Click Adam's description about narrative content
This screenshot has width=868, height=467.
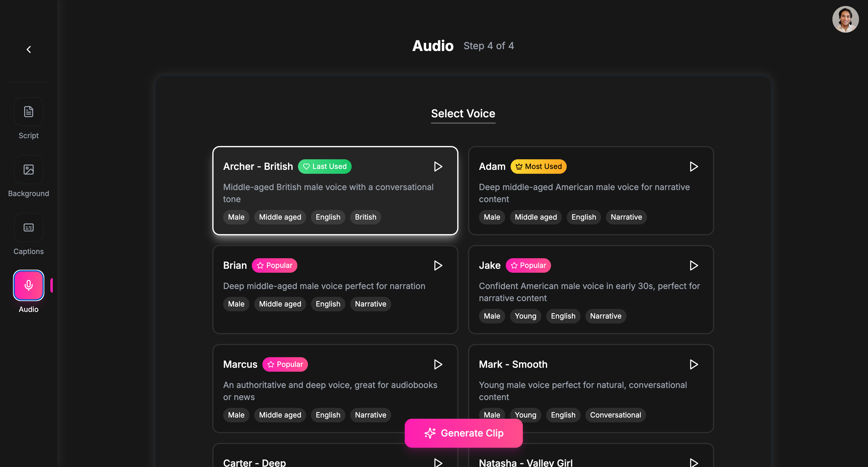[584, 193]
